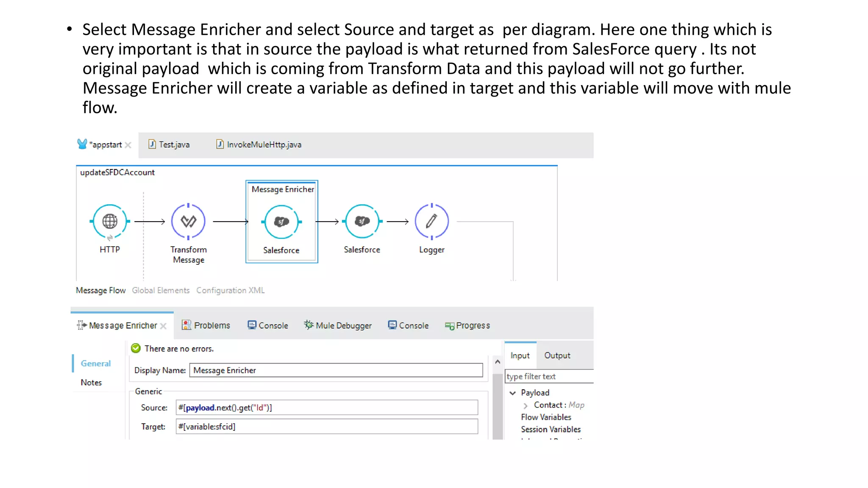Select the Salesforce connector before Logger
Image resolution: width=868 pixels, height=488 pixels.
point(362,222)
